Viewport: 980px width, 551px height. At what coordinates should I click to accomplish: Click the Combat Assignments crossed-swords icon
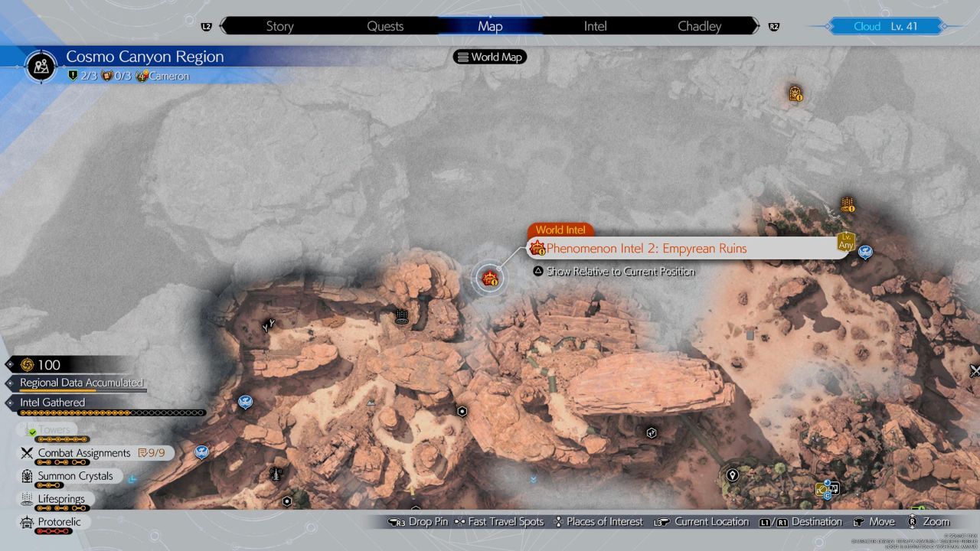[27, 453]
